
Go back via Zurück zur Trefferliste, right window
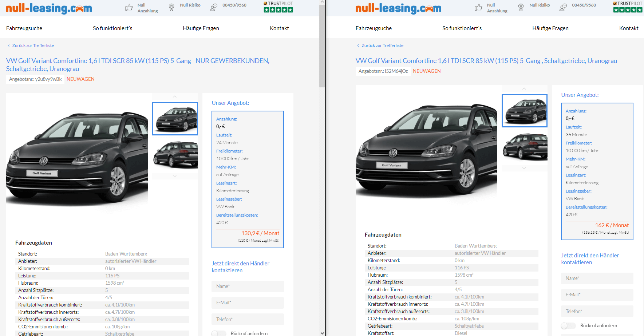click(383, 46)
